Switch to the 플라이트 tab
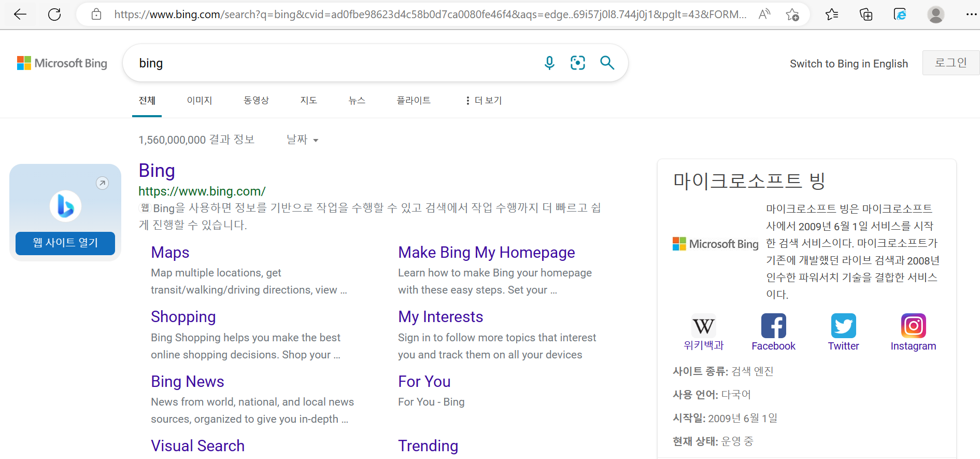 coord(414,101)
